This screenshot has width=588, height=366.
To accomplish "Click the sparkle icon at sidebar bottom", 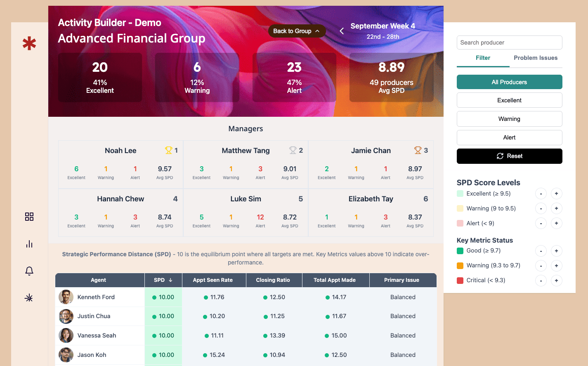I will pyautogui.click(x=29, y=298).
